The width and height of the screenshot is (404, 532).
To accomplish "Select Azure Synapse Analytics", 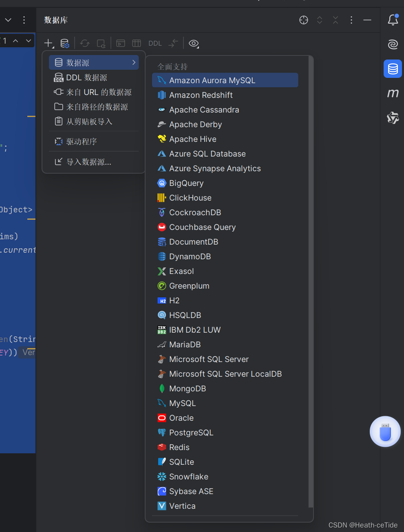I will pos(225,168).
